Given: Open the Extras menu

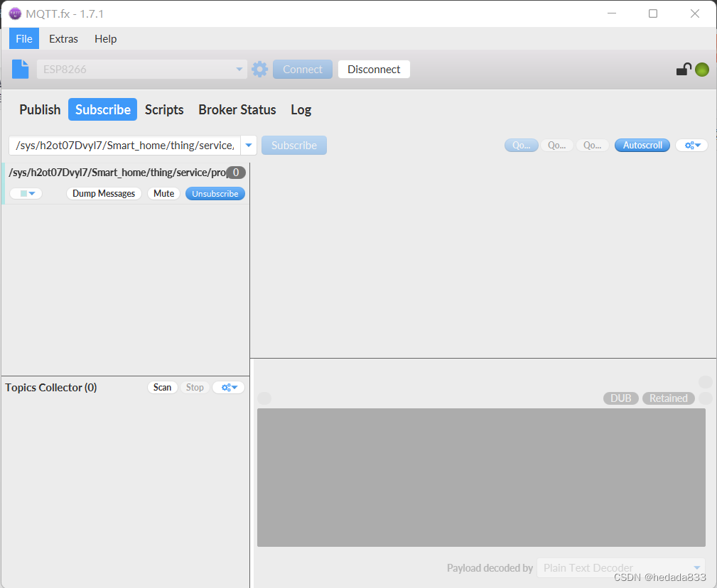Looking at the screenshot, I should [x=63, y=39].
